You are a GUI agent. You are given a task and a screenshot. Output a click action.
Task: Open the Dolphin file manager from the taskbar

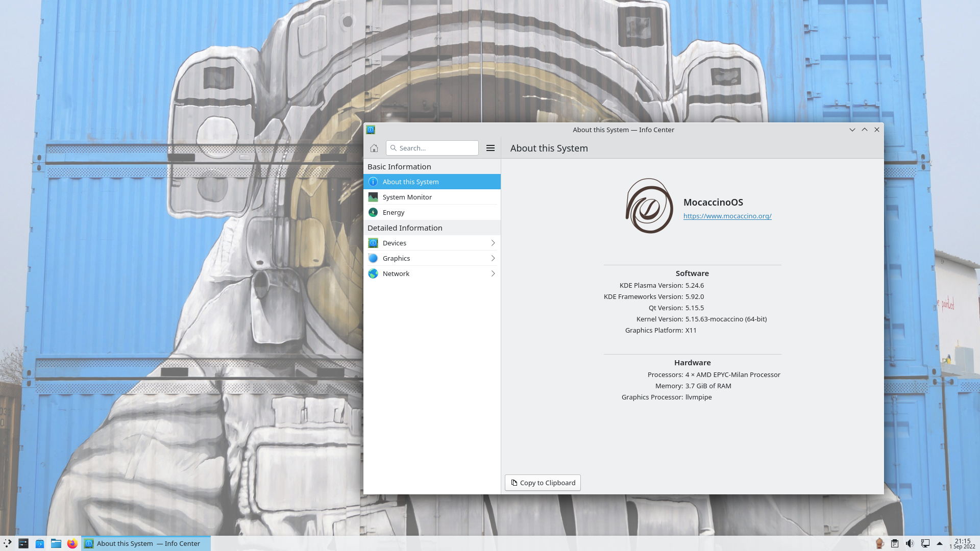tap(56, 543)
